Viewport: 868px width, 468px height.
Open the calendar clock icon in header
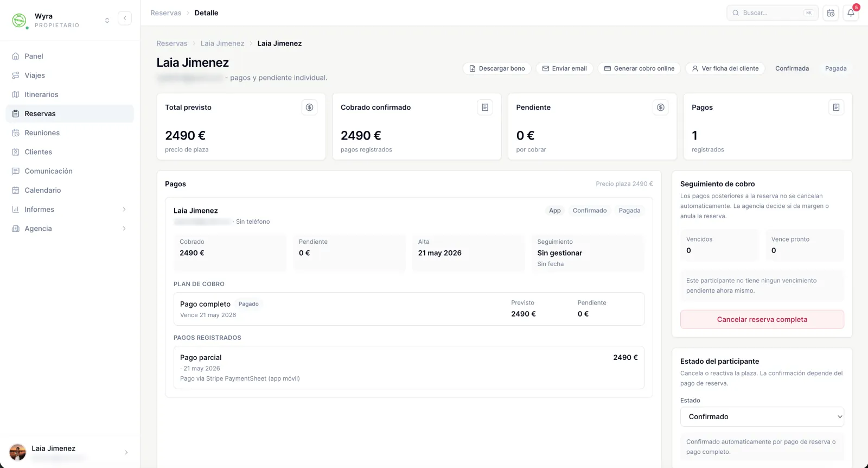[831, 13]
